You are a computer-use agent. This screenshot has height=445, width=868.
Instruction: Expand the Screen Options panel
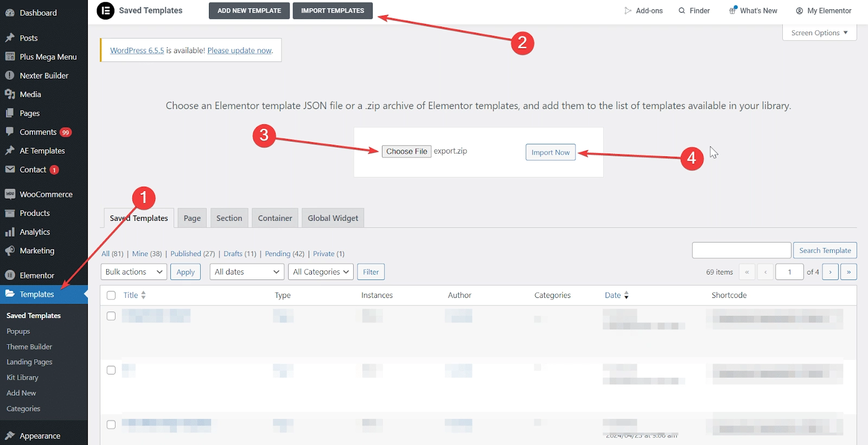[x=819, y=33]
